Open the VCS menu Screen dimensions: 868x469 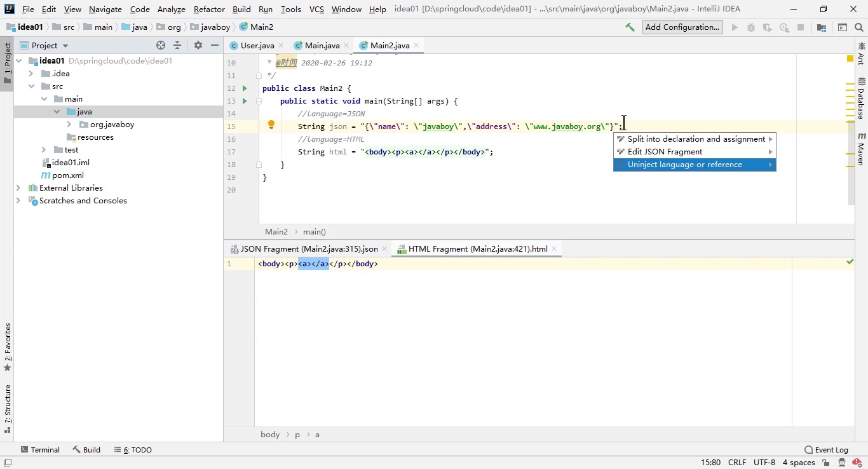(316, 9)
